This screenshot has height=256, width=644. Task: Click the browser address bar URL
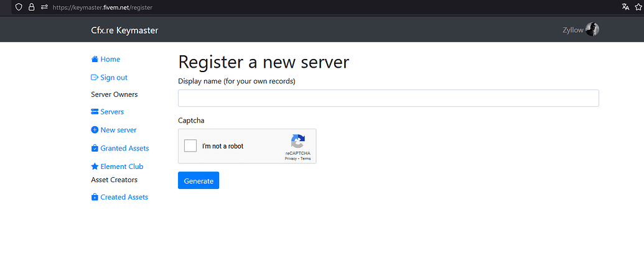103,7
